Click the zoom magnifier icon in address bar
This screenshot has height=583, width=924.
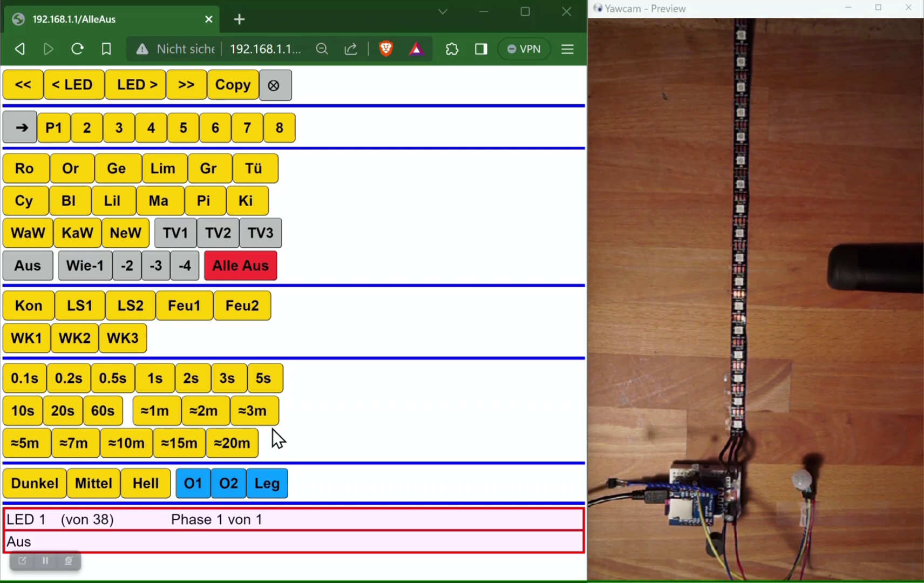click(322, 49)
